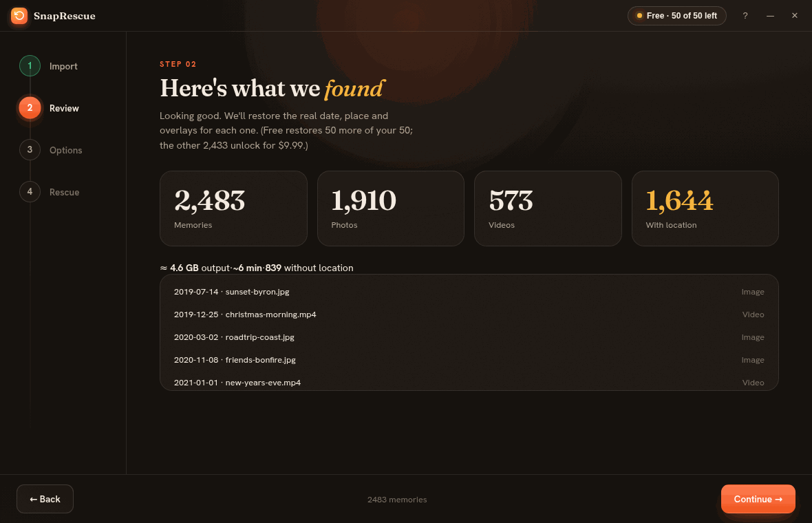Select the roadtrip-coast.jpg row
Image resolution: width=812 pixels, height=523 pixels.
pyautogui.click(x=469, y=337)
